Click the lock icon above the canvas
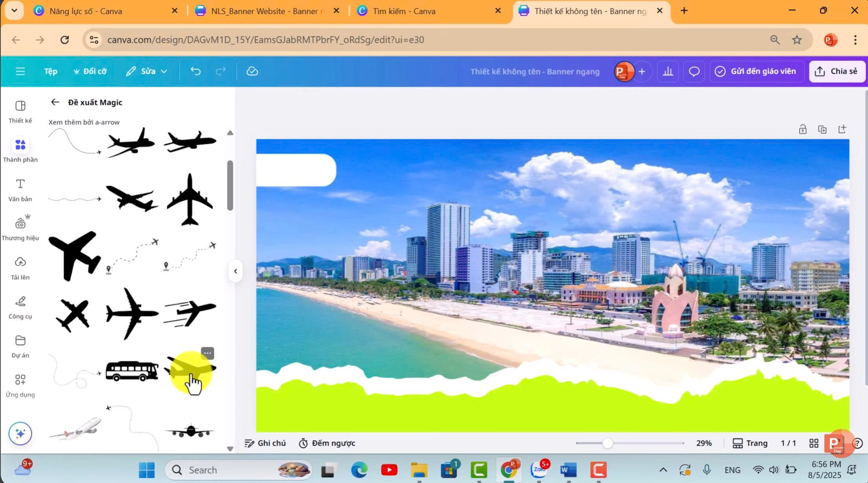This screenshot has height=483, width=868. (x=803, y=129)
